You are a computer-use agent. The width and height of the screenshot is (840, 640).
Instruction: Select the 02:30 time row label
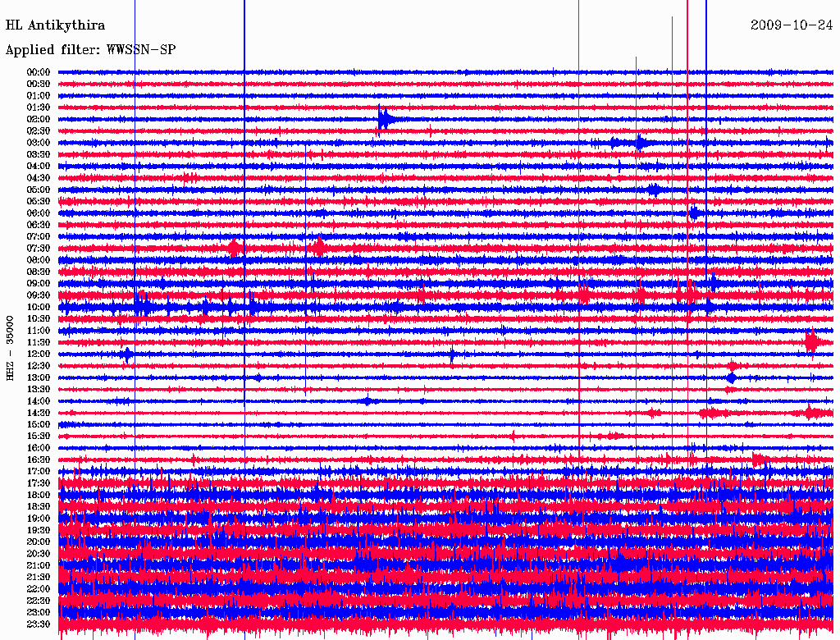[39, 131]
